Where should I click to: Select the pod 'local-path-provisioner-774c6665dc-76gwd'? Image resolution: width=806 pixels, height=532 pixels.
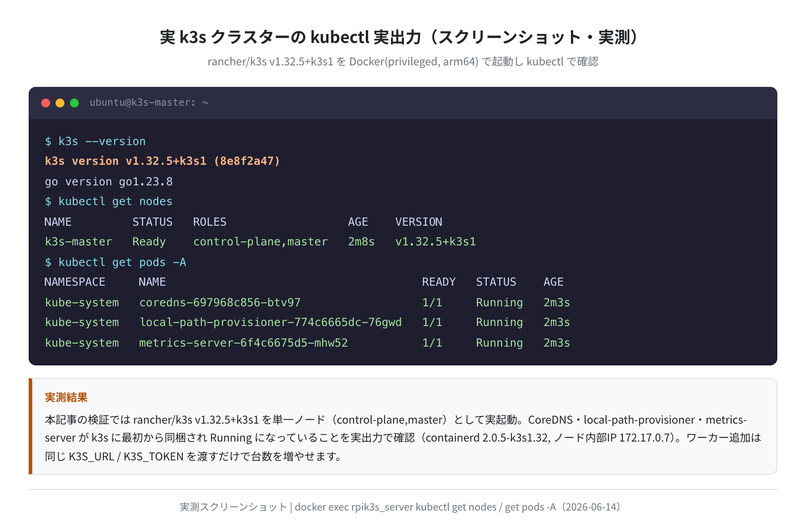(270, 322)
